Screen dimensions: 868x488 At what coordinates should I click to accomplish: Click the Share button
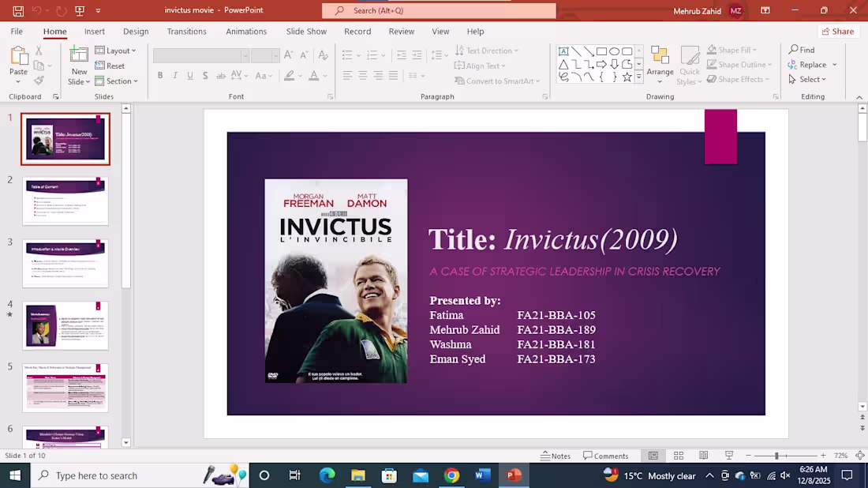click(x=837, y=32)
